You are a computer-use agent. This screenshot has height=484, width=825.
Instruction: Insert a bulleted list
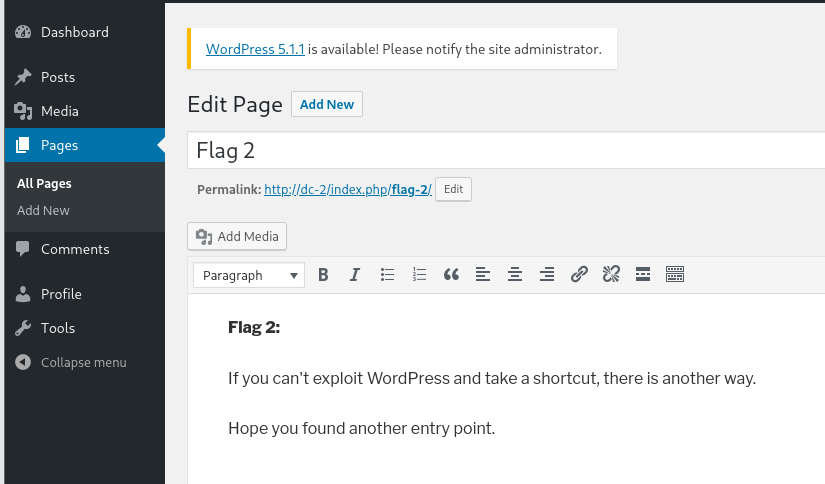(x=387, y=275)
